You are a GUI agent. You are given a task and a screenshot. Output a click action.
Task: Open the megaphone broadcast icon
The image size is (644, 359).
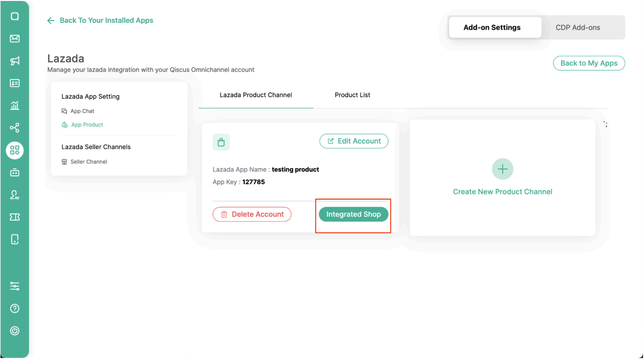tap(14, 61)
